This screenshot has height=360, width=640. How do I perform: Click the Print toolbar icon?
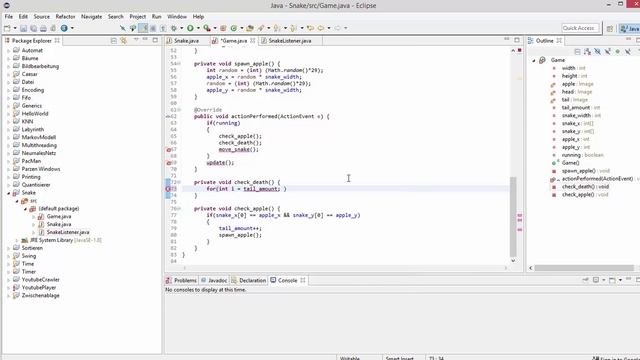43,28
